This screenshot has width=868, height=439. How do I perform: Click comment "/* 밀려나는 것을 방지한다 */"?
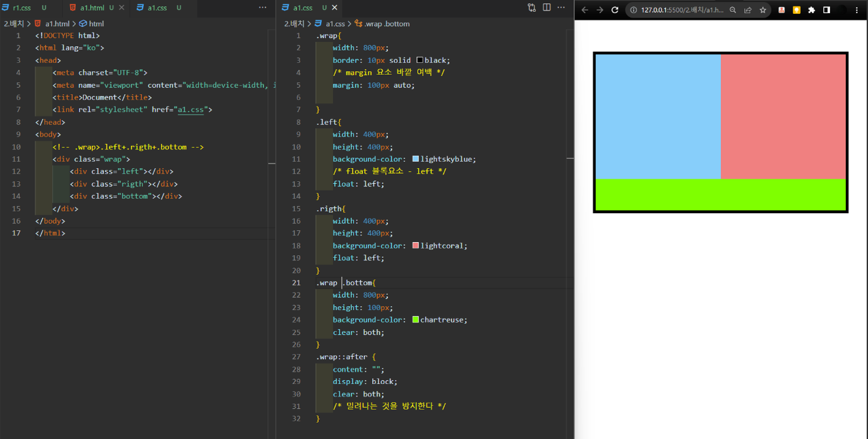coord(389,406)
